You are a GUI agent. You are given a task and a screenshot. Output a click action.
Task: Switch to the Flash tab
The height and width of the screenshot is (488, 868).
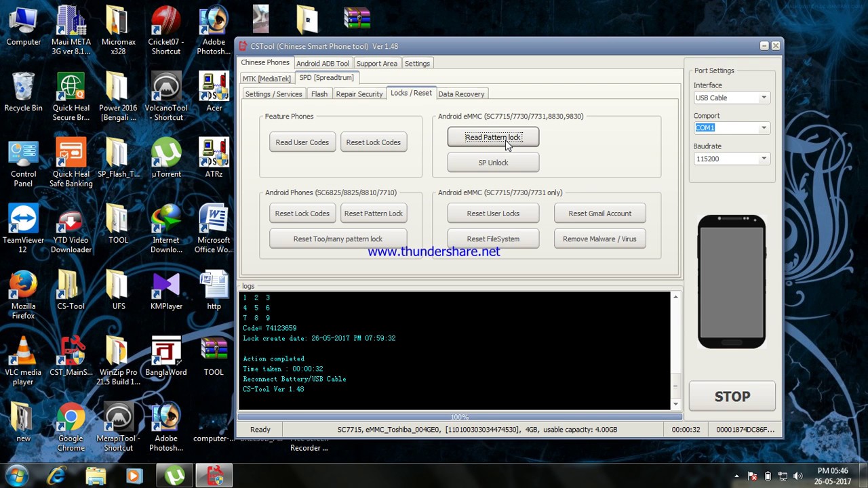[319, 94]
